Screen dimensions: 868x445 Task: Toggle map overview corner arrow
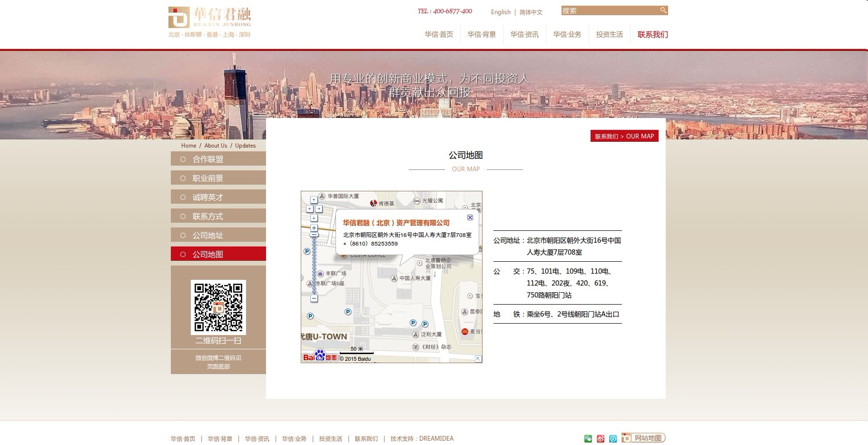pyautogui.click(x=478, y=359)
